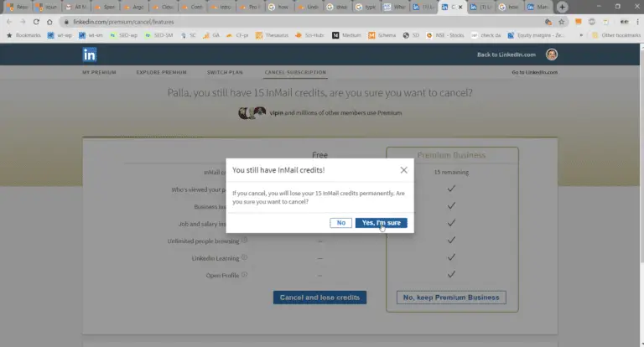Click the Premium Business column heading
Viewport: 644px width, 347px height.
tap(451, 155)
